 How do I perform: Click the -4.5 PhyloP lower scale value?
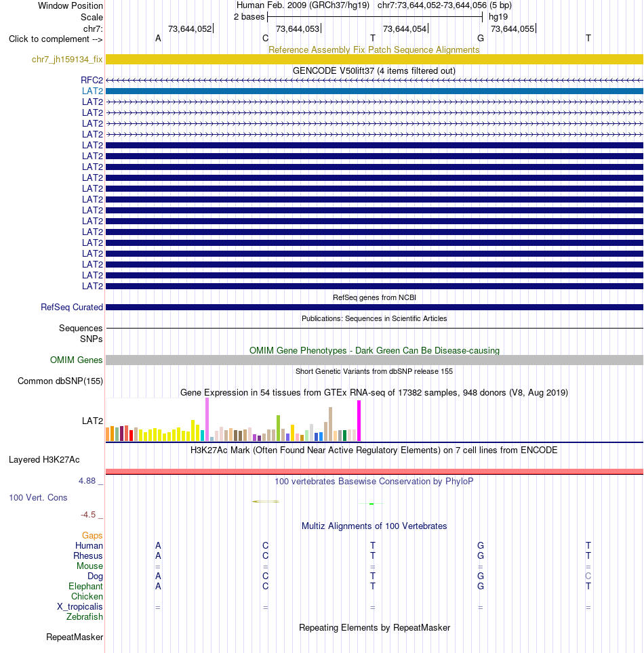click(x=88, y=515)
